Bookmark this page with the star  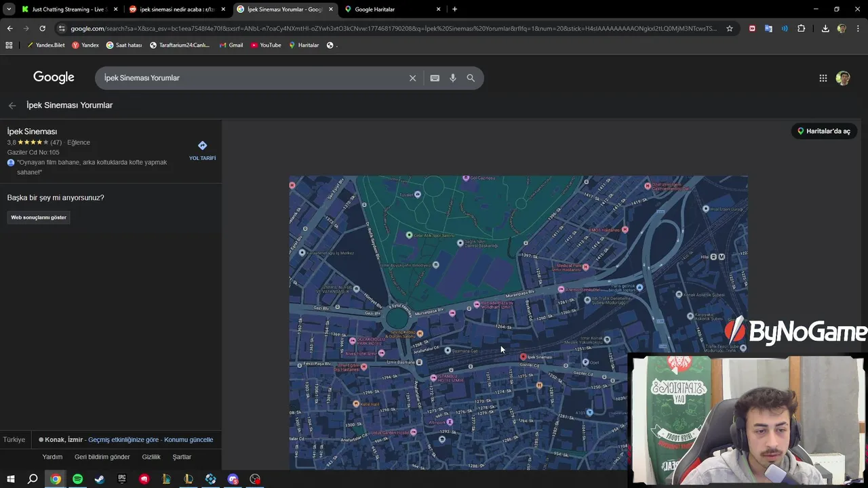(730, 28)
